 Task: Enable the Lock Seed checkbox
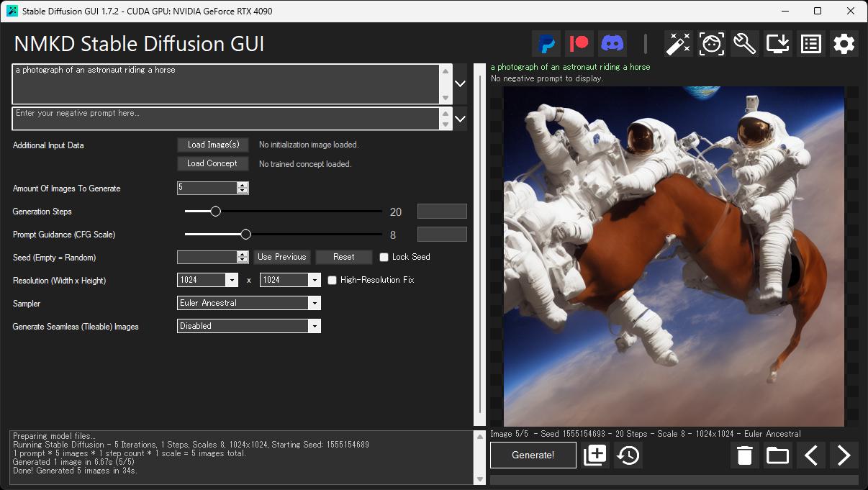(x=384, y=257)
